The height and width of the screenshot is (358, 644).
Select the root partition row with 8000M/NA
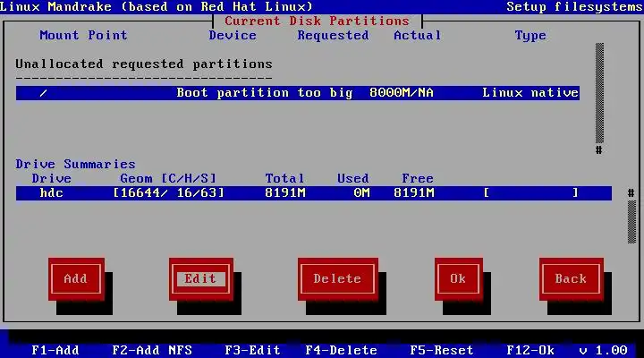tap(298, 93)
